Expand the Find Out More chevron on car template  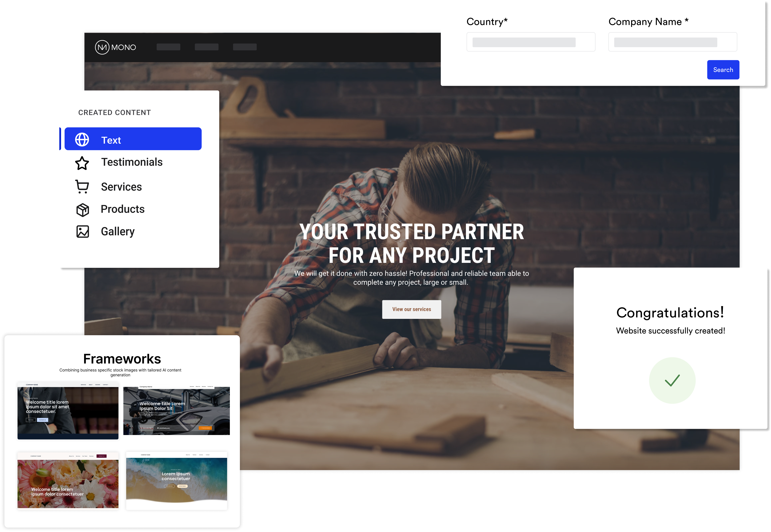click(202, 428)
